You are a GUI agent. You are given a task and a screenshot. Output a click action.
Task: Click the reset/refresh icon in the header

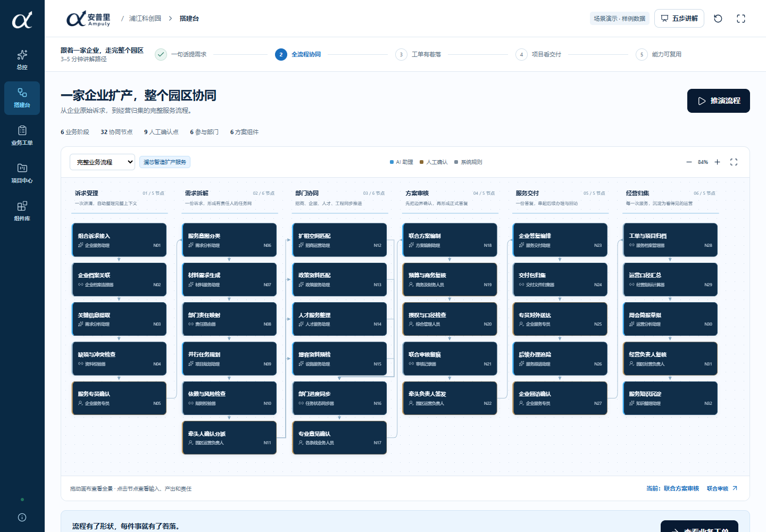coord(718,19)
